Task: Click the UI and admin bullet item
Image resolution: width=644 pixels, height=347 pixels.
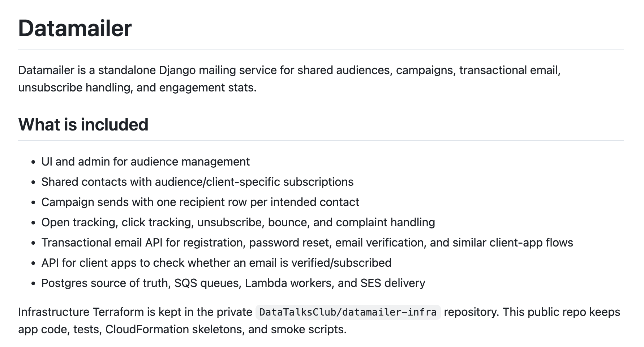Action: click(145, 162)
